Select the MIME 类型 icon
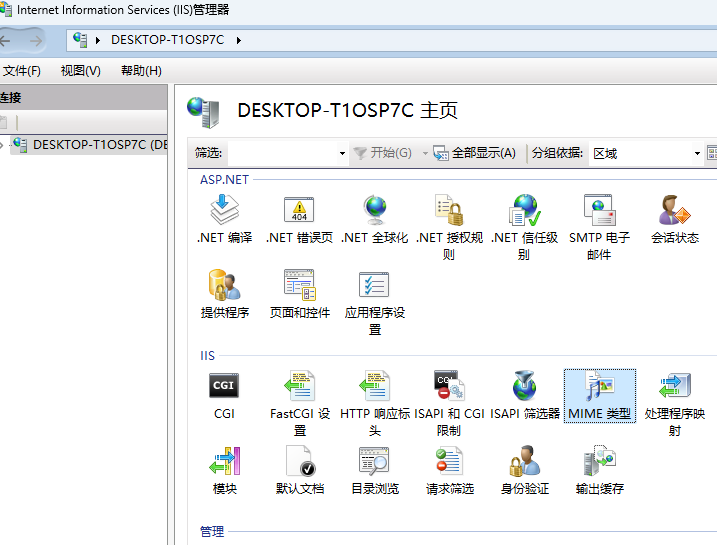Viewport: 717px width, 545px height. click(599, 396)
